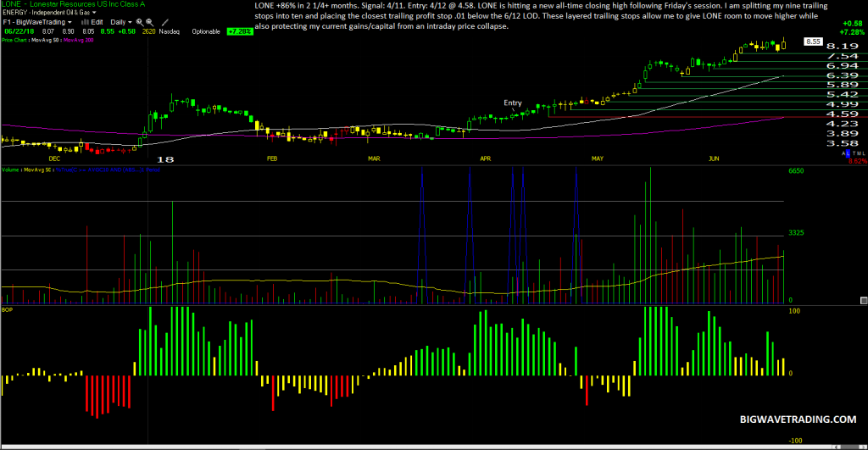Click the zoom in magnifier icon

140,23
